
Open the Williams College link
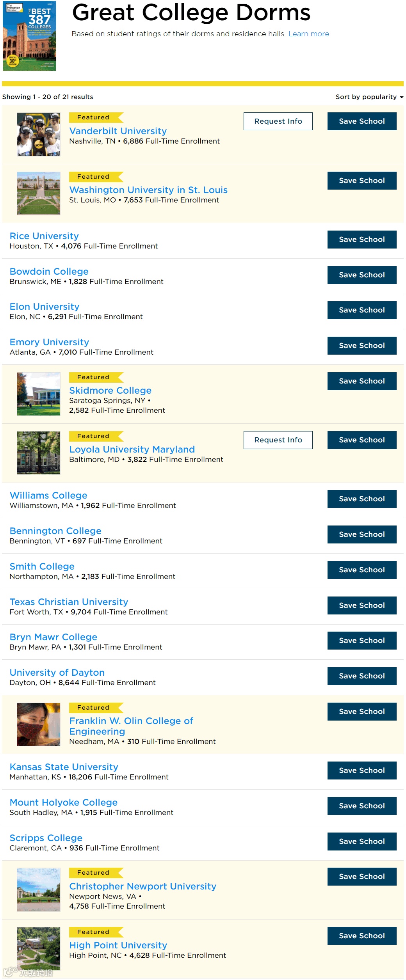tap(48, 495)
